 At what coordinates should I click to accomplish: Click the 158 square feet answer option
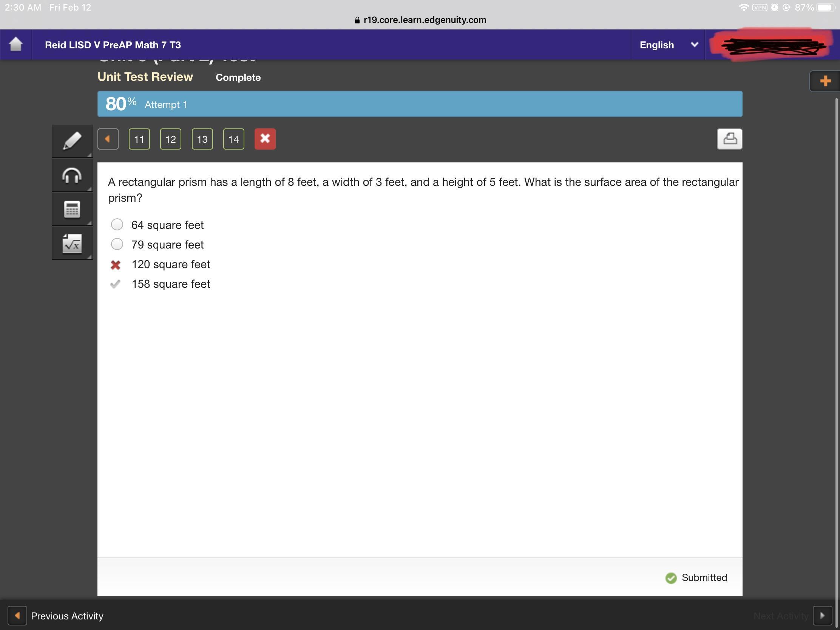(x=170, y=284)
